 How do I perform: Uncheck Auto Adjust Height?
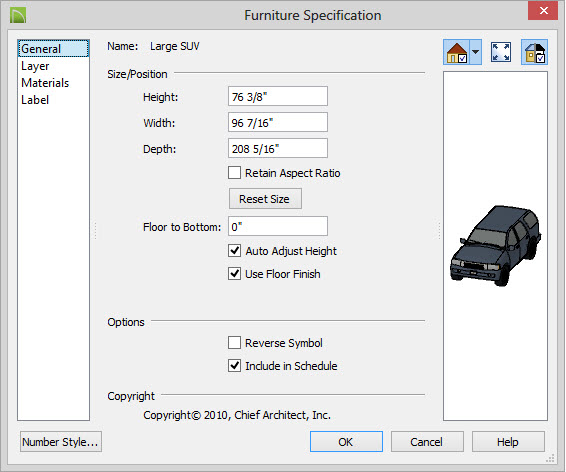pos(234,250)
